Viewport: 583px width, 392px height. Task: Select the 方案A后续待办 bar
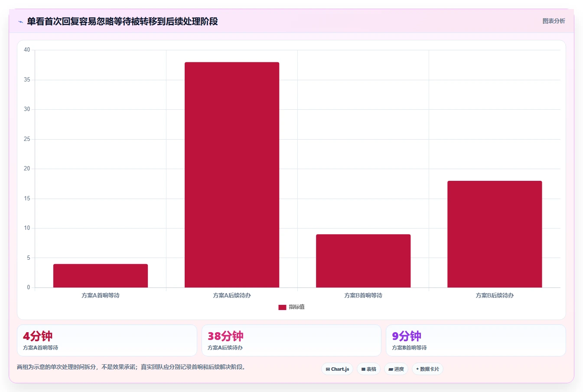[x=232, y=175]
